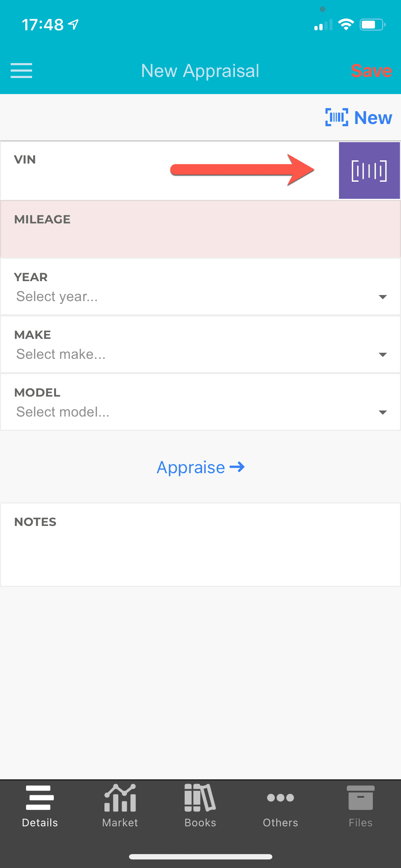Open the Market tab chart icon
Image resolution: width=401 pixels, height=868 pixels.
(x=120, y=797)
